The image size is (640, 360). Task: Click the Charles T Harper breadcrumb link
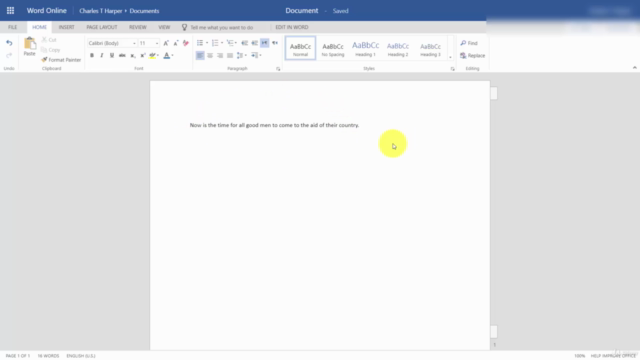(x=101, y=11)
